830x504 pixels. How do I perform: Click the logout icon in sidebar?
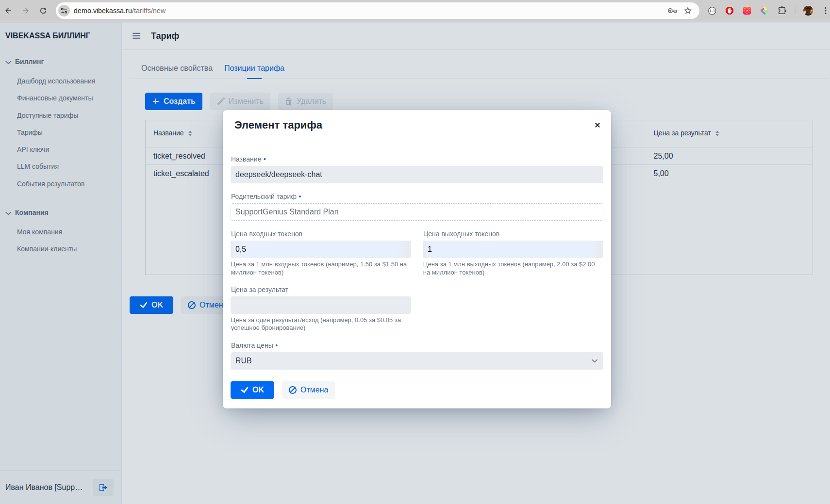pyautogui.click(x=103, y=488)
